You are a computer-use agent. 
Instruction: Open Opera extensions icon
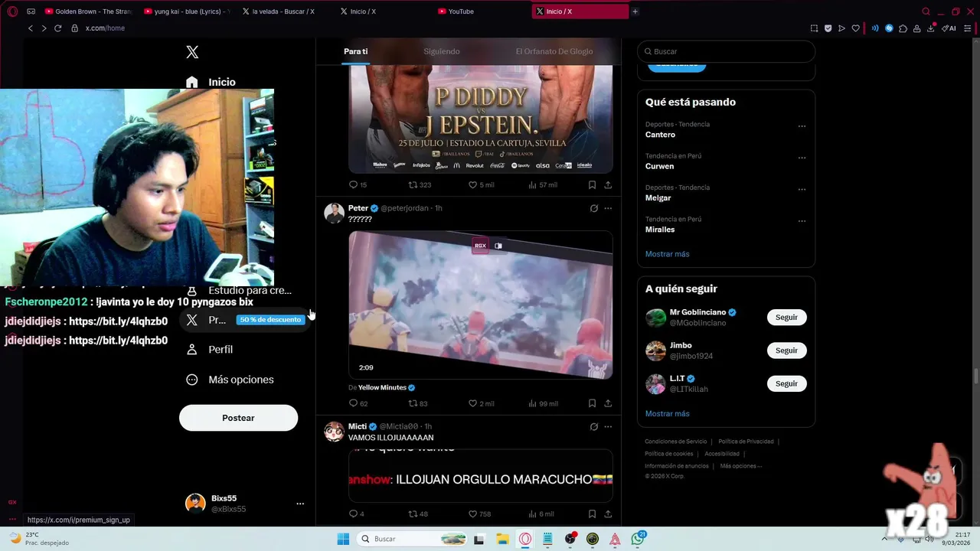point(903,28)
